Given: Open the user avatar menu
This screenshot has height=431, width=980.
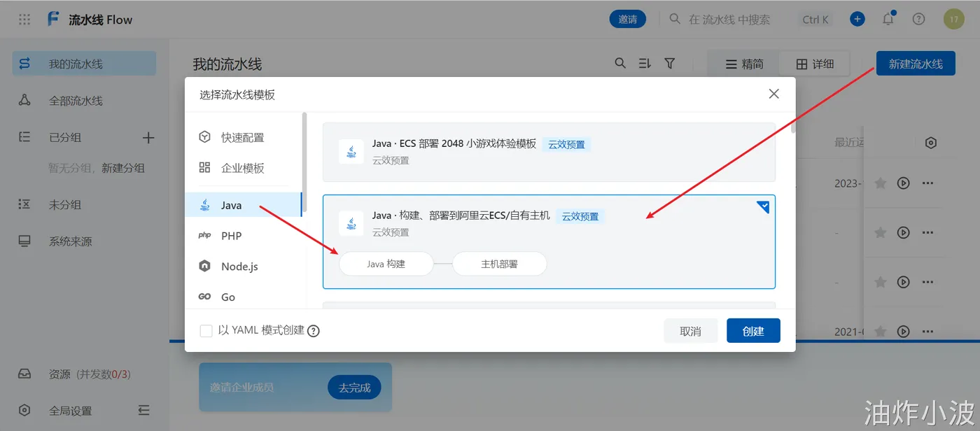Looking at the screenshot, I should tap(954, 19).
